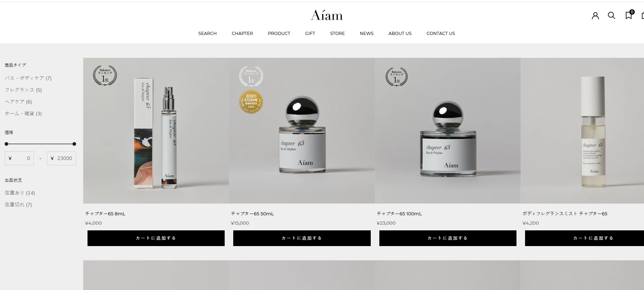The width and height of the screenshot is (644, 290).
Task: Open the PRODUCT menu
Action: (x=279, y=33)
